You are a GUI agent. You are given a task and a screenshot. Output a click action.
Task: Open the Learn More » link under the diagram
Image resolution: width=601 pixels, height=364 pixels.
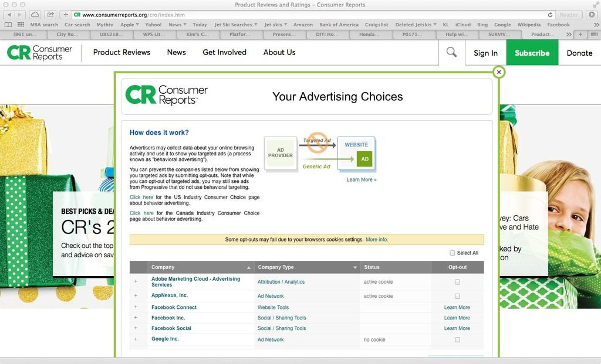(362, 179)
